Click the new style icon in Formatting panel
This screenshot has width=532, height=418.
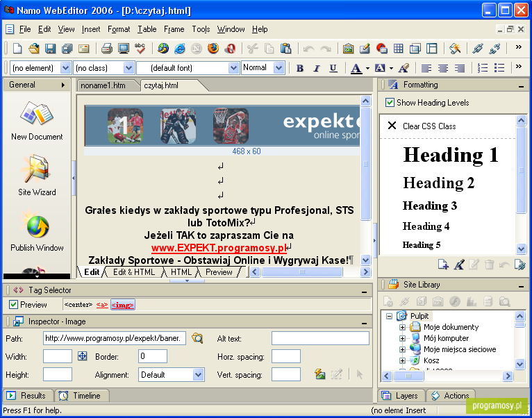coord(443,265)
